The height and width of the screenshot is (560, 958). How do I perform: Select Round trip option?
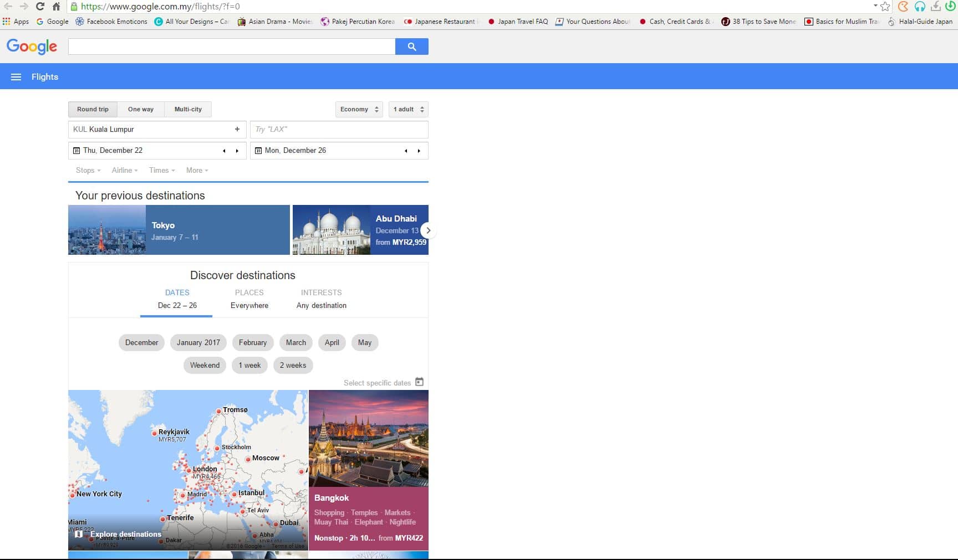tap(93, 109)
